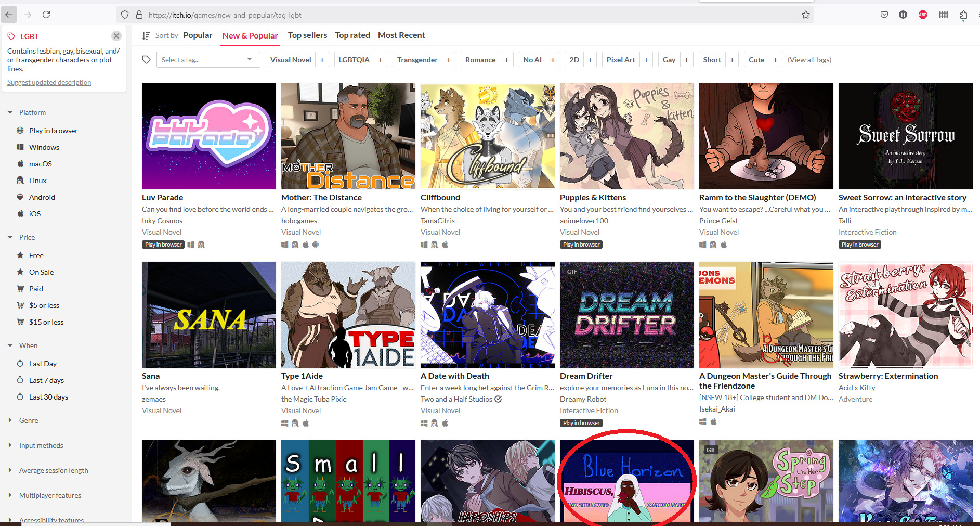Screen dimensions: 980x526
Task: Click Suggest updated description link
Action: pyautogui.click(x=49, y=82)
